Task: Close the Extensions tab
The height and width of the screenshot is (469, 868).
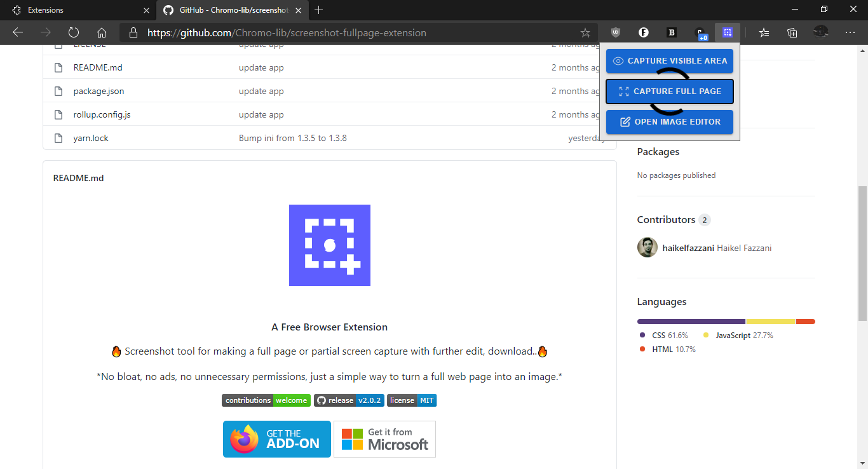Action: point(146,10)
